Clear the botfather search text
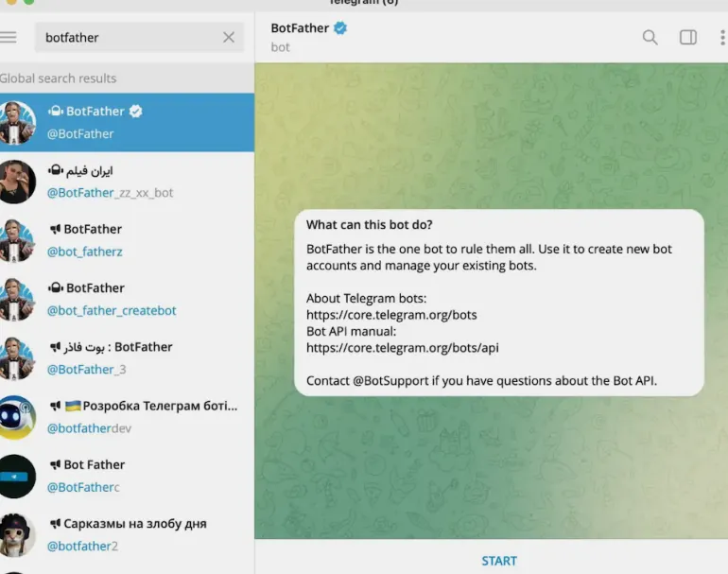 229,37
